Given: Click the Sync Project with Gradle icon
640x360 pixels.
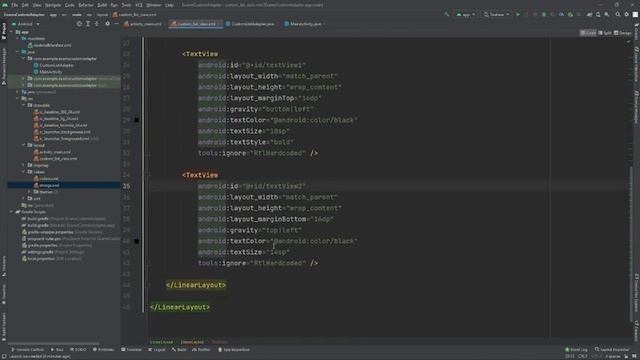Looking at the screenshot, I should [589, 14].
